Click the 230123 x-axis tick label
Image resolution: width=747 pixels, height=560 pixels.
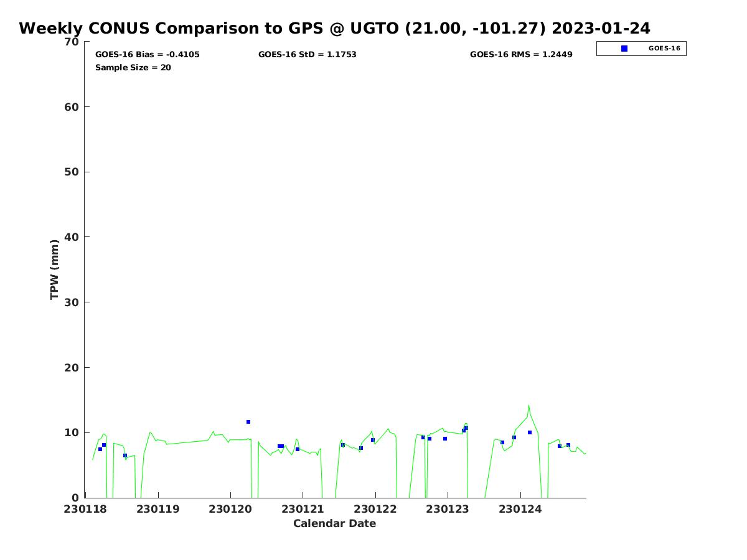coord(448,509)
